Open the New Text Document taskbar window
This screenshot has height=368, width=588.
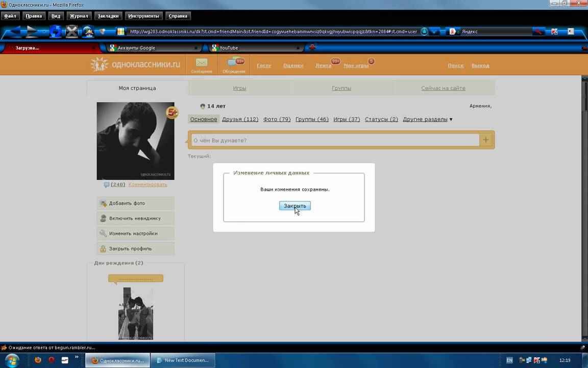point(183,360)
